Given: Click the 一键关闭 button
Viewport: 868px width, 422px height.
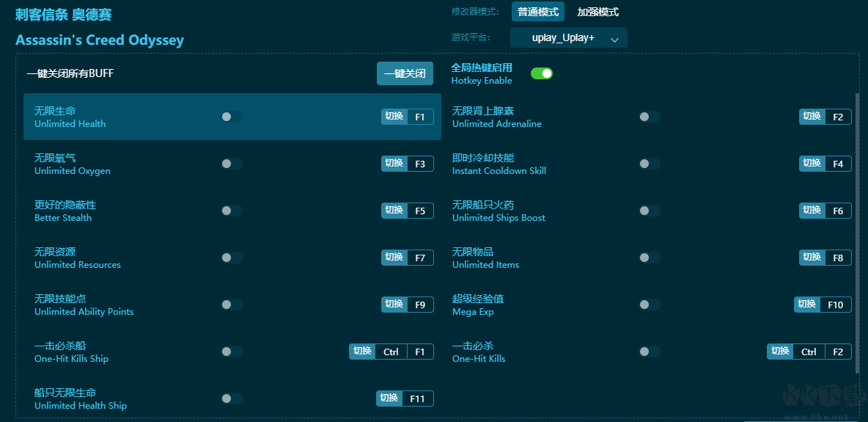Looking at the screenshot, I should pos(405,73).
